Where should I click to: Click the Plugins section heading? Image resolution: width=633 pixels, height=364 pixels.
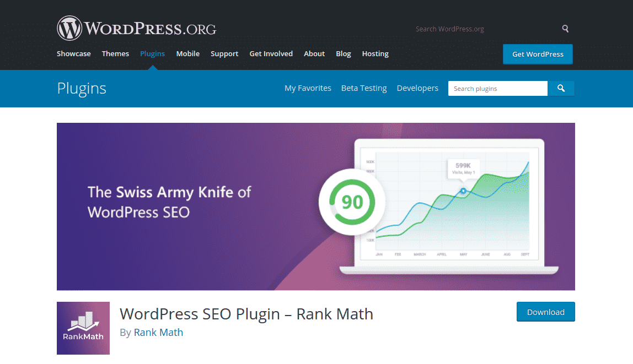coord(82,88)
